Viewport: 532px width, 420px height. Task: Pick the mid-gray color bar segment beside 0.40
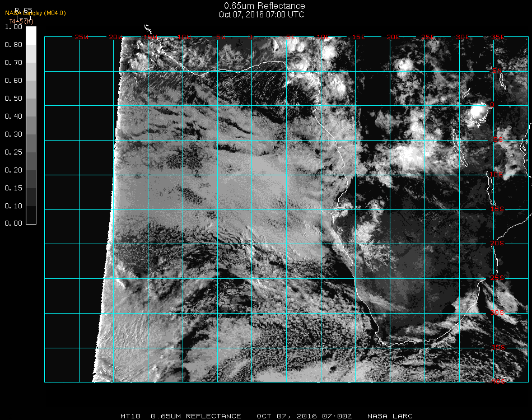(31, 125)
